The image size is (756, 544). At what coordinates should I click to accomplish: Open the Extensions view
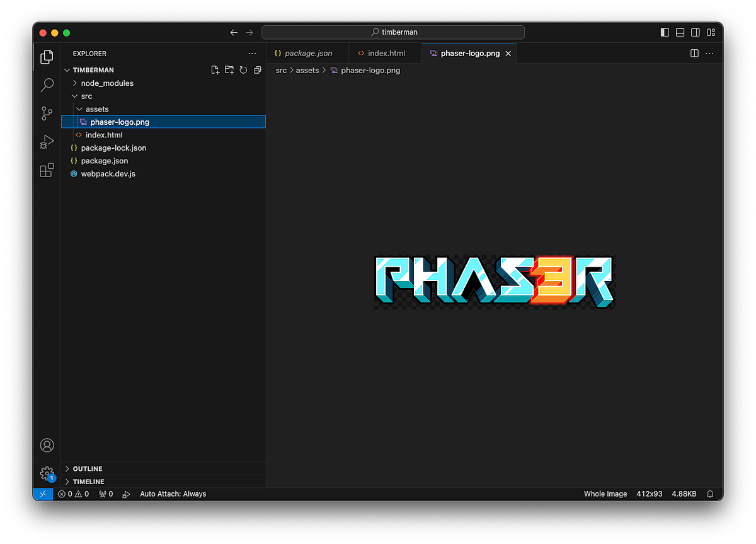(x=47, y=170)
